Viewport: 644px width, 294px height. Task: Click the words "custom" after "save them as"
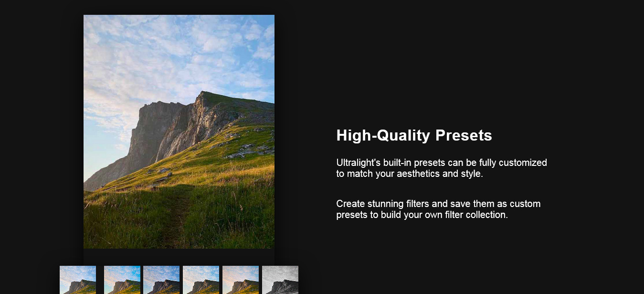(525, 204)
